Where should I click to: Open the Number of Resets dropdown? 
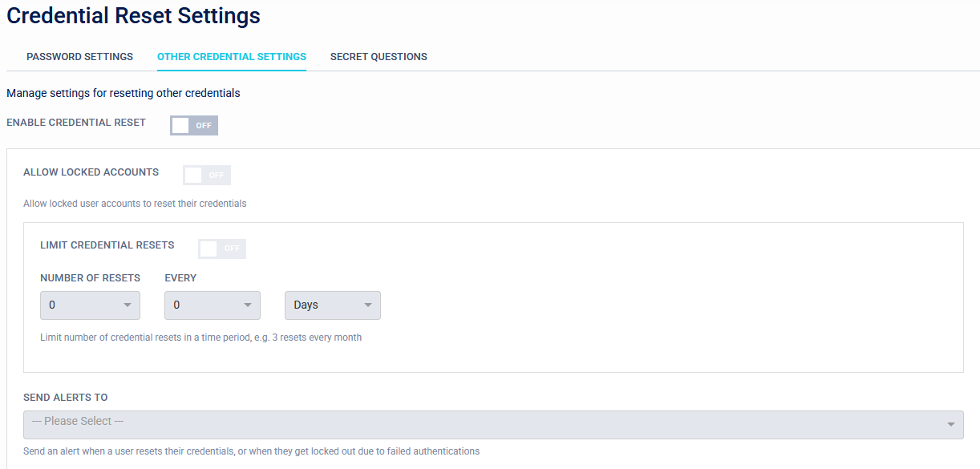(x=90, y=305)
